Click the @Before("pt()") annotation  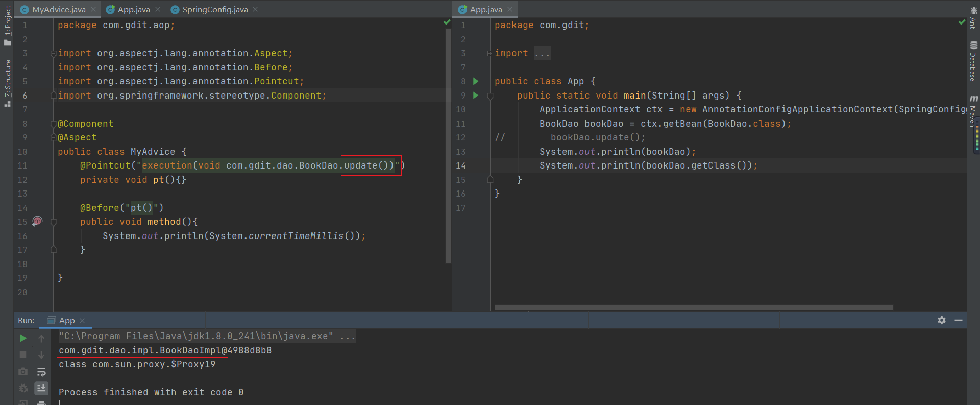122,208
